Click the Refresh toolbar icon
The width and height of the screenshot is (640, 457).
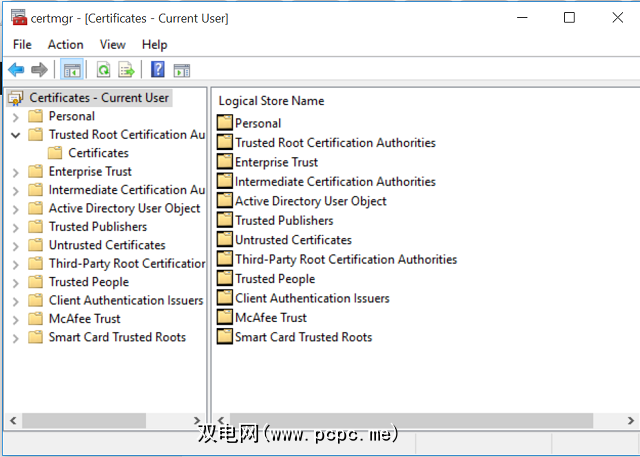pos(103,70)
